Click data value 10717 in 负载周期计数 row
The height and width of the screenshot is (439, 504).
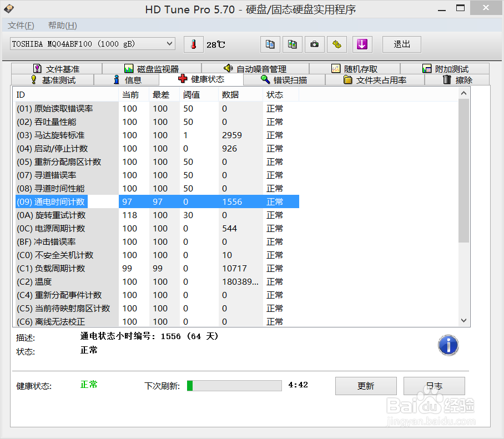[x=234, y=269]
